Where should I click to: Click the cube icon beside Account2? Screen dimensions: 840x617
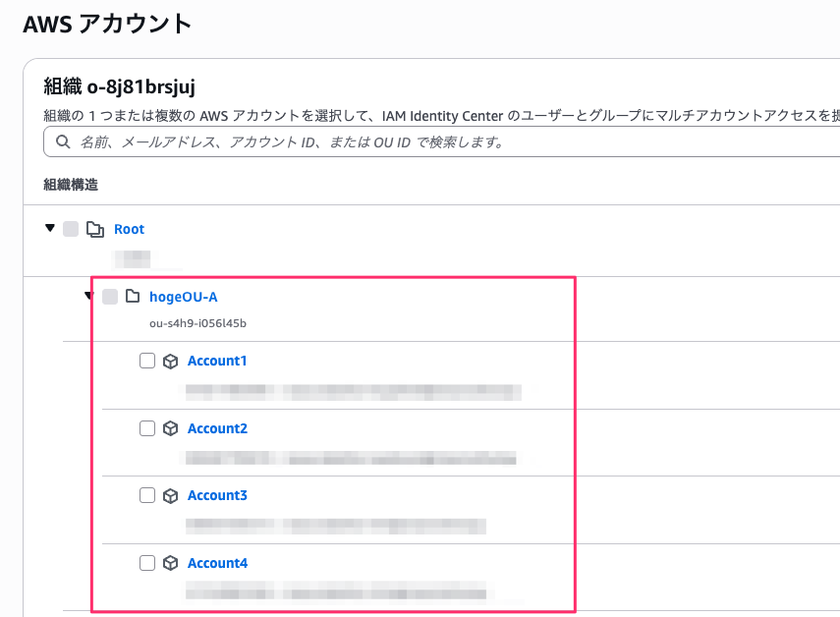pyautogui.click(x=170, y=428)
